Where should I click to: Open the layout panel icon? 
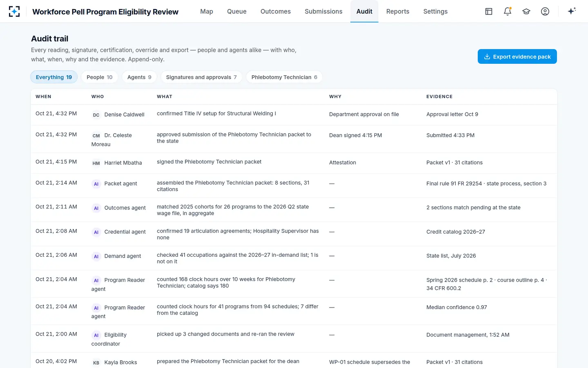click(x=489, y=11)
